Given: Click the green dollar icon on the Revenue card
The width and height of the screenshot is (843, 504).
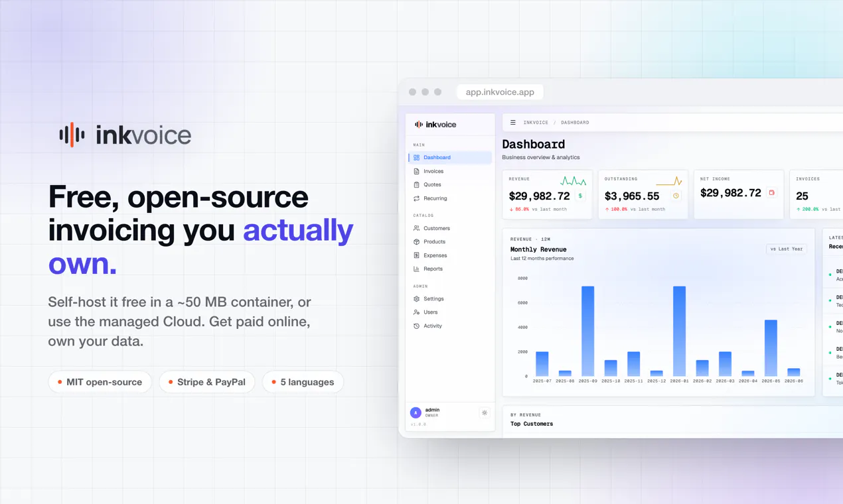Looking at the screenshot, I should tap(580, 196).
